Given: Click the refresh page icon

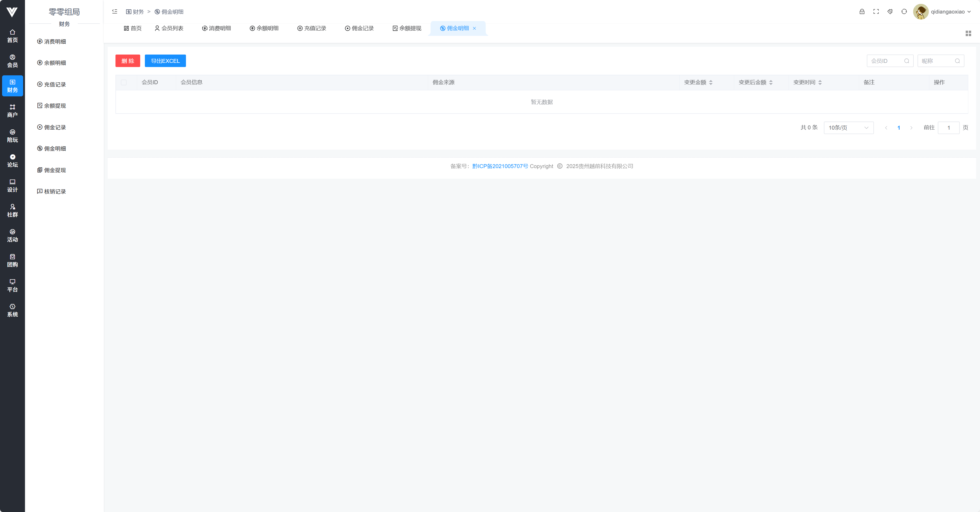Looking at the screenshot, I should [x=904, y=12].
